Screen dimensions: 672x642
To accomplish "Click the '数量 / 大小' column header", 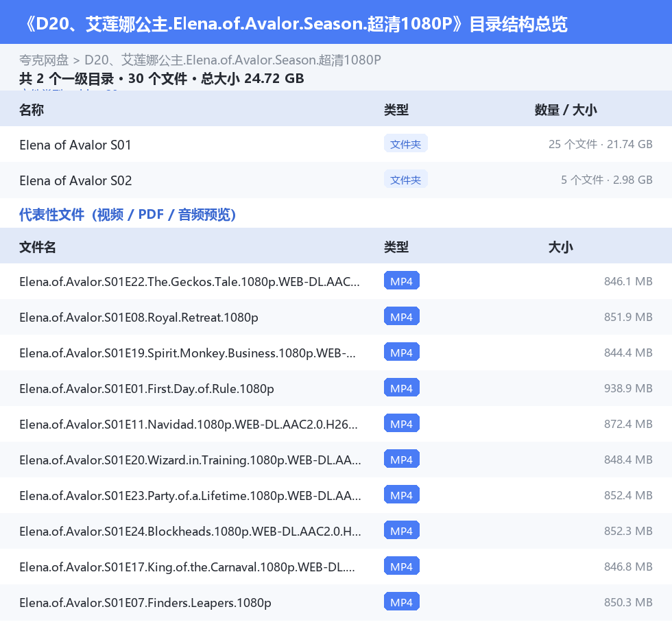I will pyautogui.click(x=566, y=110).
